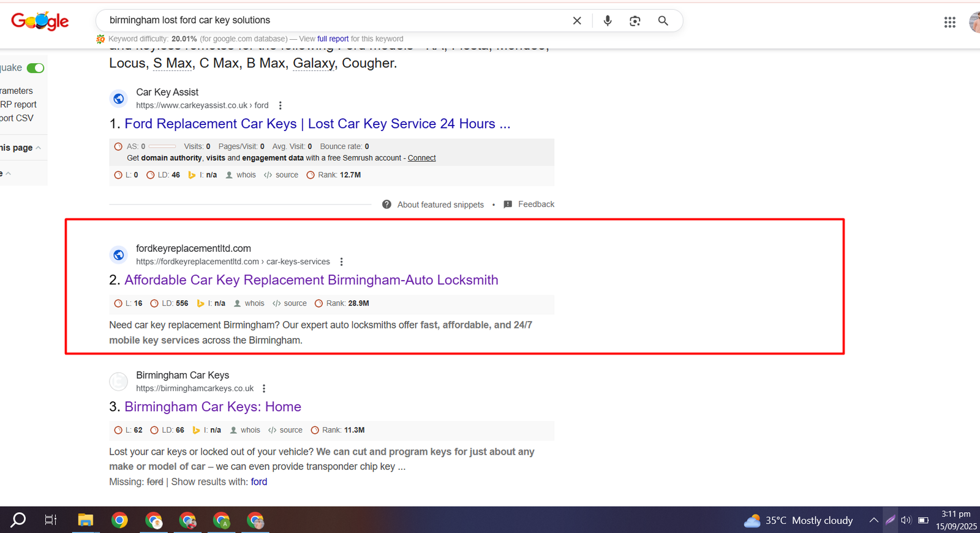Click the Google search input field
Image resolution: width=980 pixels, height=533 pixels.
pyautogui.click(x=331, y=20)
